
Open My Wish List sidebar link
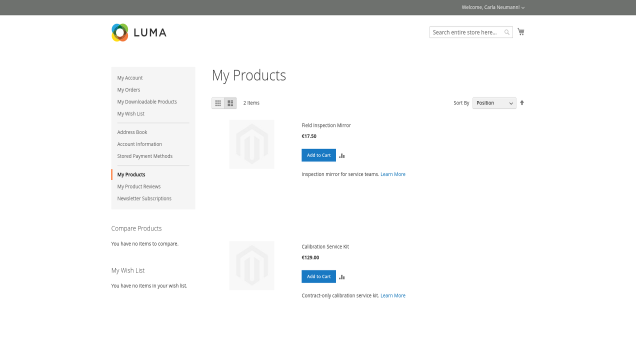click(x=131, y=114)
